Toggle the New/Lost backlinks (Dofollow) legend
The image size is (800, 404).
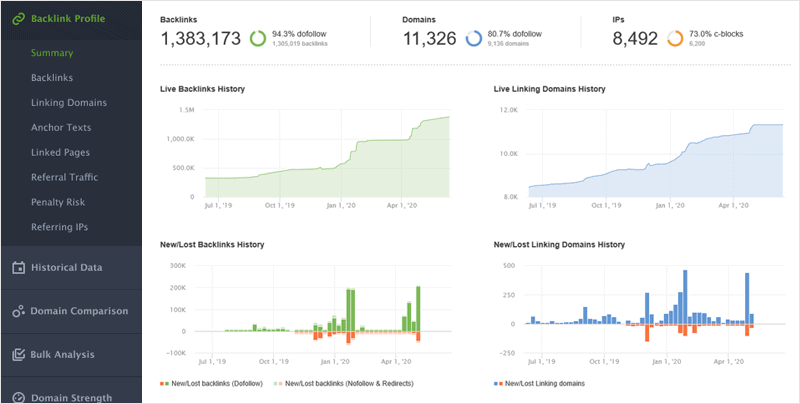pos(211,383)
